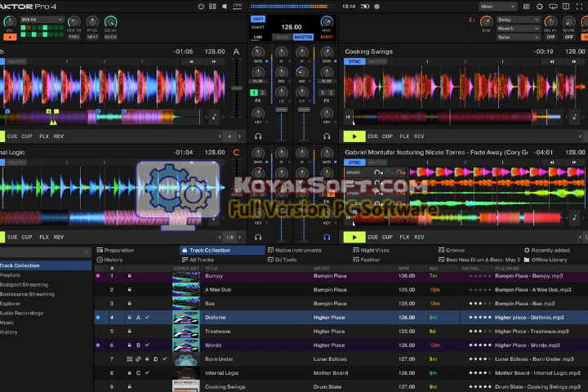Viewport: 588px width, 392px height.
Task: Open the Reverb effect dropdown
Action: 519,29
